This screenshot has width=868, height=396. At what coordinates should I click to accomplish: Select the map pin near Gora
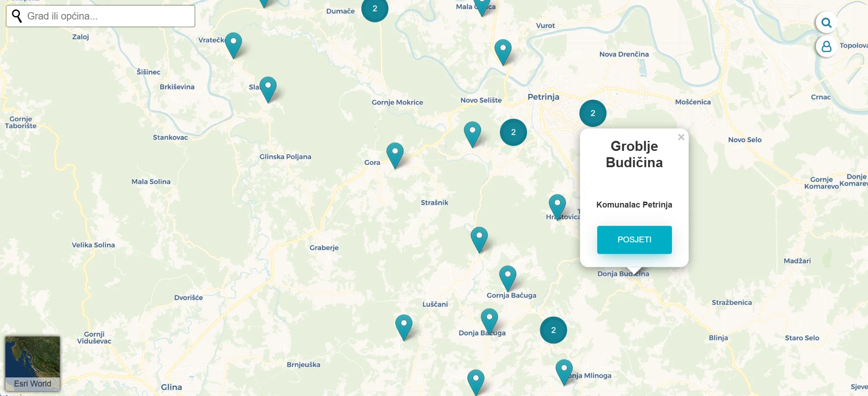(394, 154)
